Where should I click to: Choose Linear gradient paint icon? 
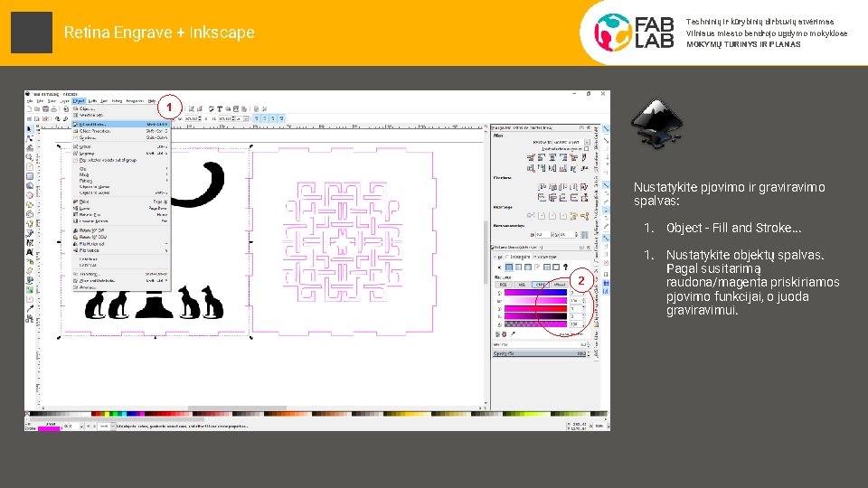[518, 267]
